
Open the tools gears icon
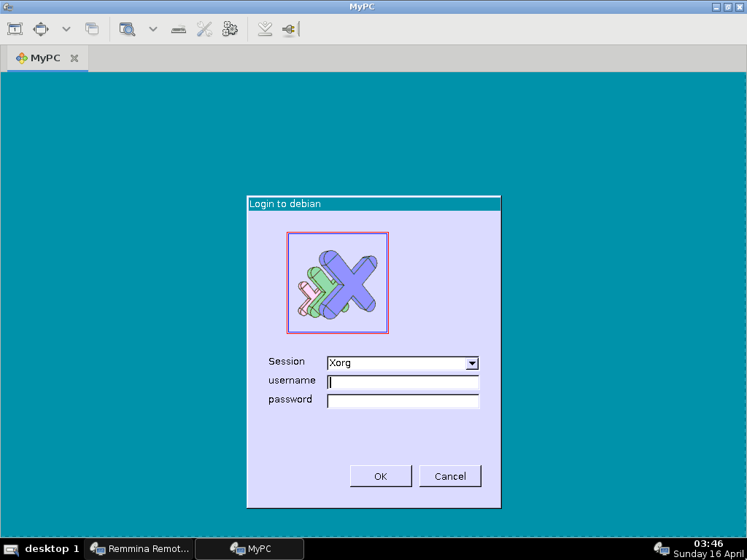tap(230, 29)
